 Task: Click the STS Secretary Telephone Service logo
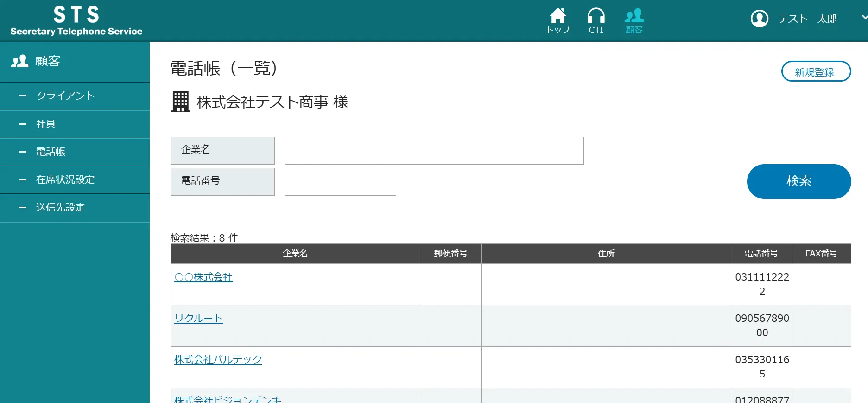[76, 21]
